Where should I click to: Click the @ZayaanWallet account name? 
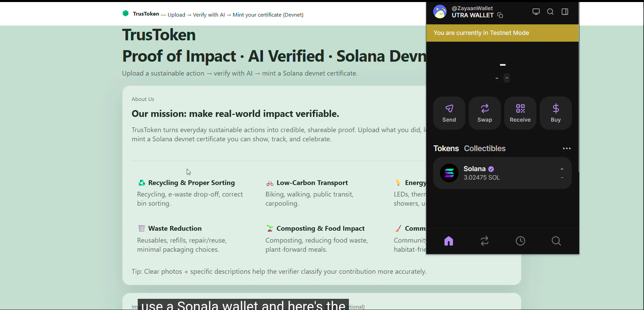[x=472, y=8]
